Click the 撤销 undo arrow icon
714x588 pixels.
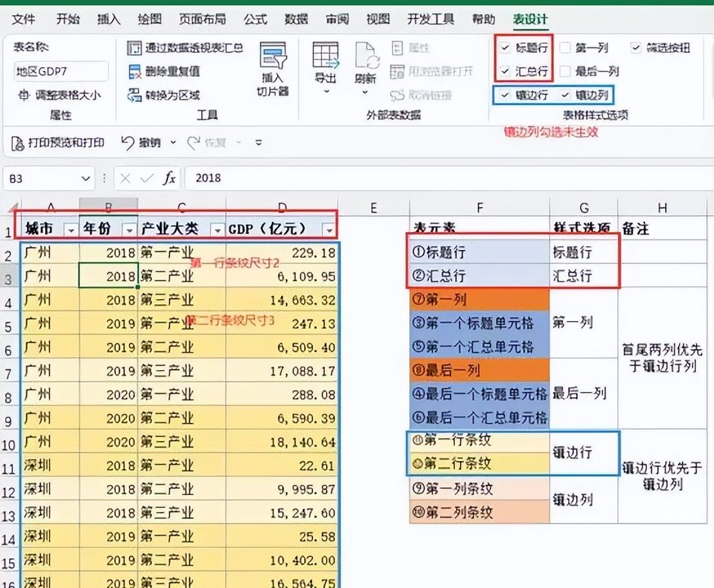point(128,142)
